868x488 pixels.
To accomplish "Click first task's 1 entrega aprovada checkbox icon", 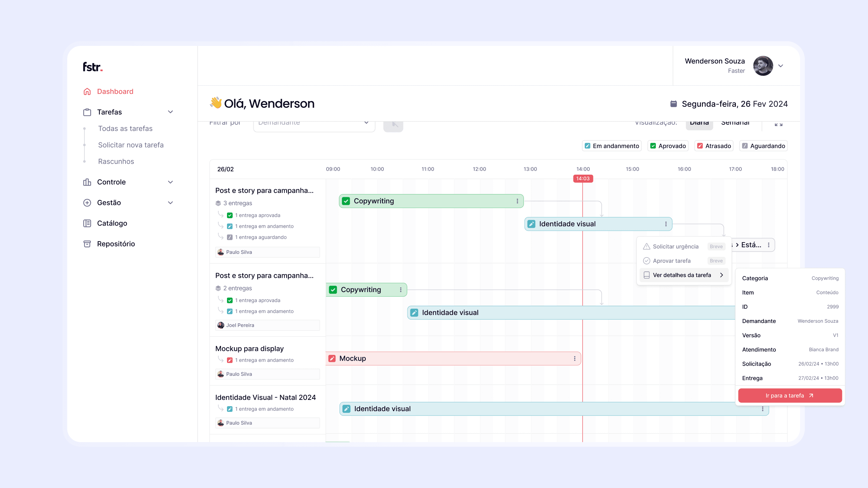I will [230, 216].
